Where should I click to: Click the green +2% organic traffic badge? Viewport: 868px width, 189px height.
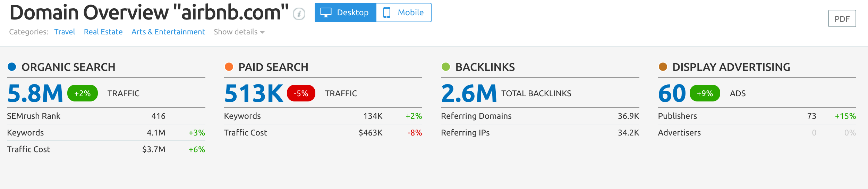click(x=83, y=93)
